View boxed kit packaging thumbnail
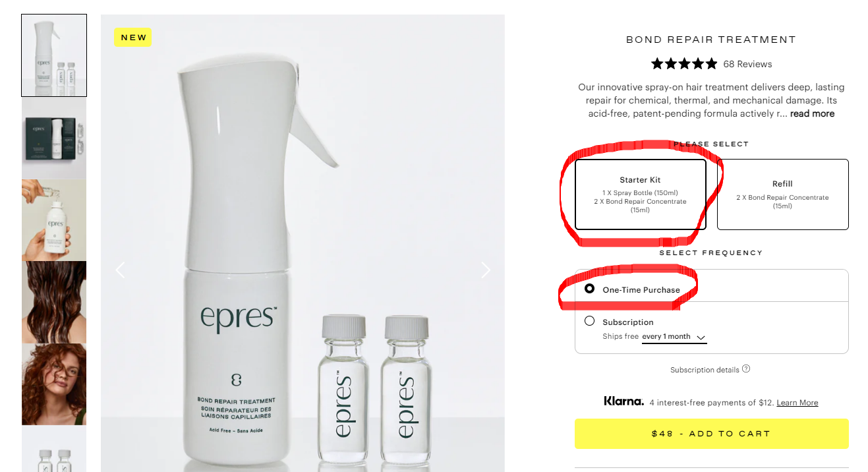The image size is (868, 472). click(x=54, y=138)
